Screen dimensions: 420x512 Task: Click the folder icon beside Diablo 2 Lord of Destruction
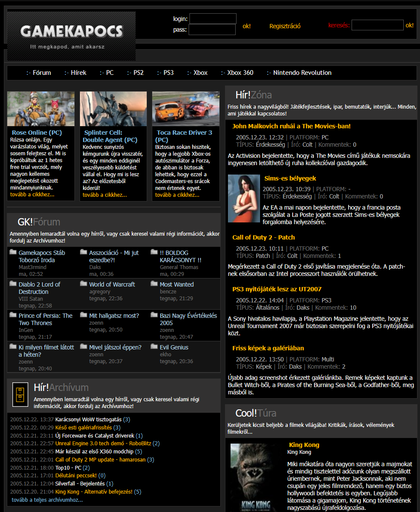tap(13, 284)
